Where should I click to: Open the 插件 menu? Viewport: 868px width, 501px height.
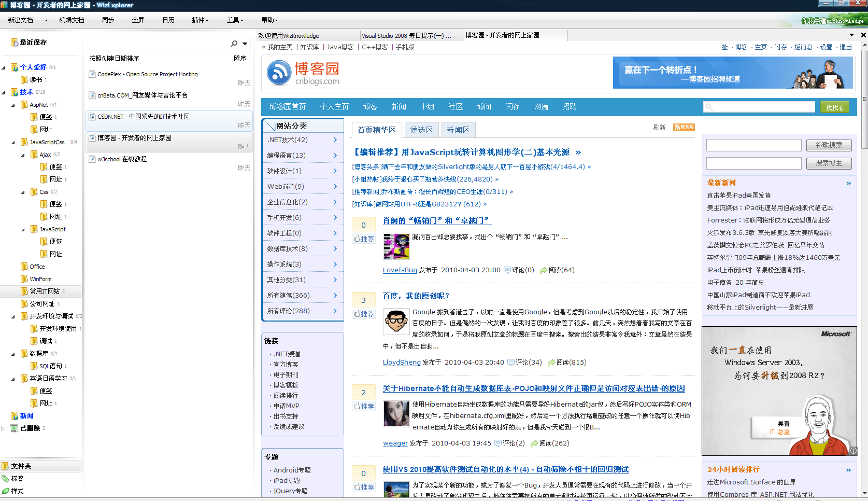[200, 20]
